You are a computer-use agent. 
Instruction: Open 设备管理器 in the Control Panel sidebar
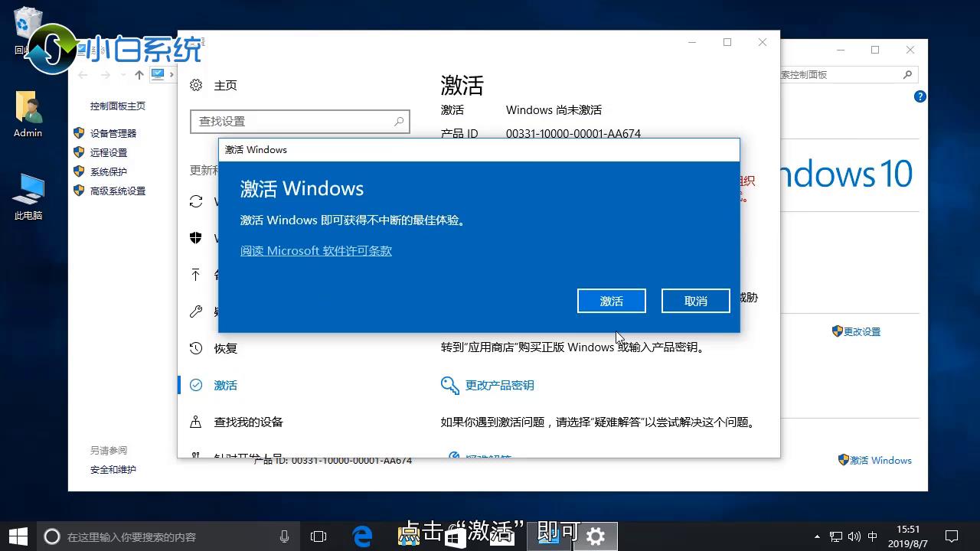click(x=113, y=133)
